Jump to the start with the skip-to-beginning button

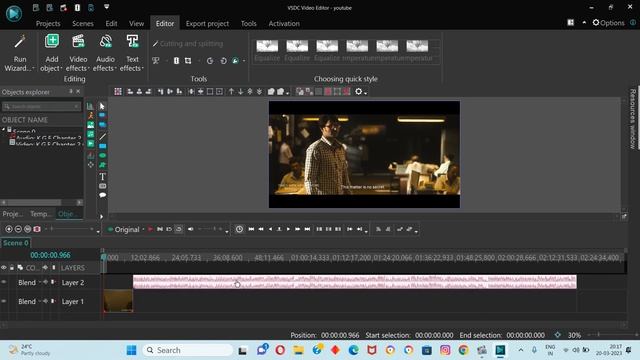coord(251,229)
